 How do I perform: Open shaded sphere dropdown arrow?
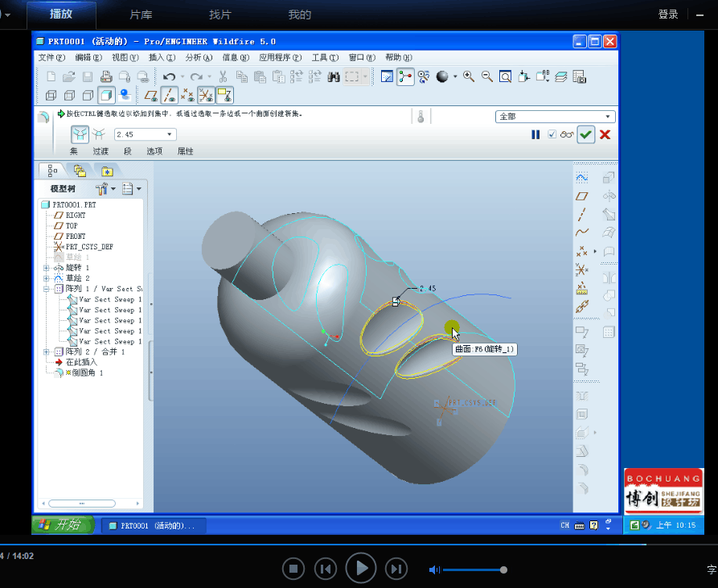click(x=455, y=76)
